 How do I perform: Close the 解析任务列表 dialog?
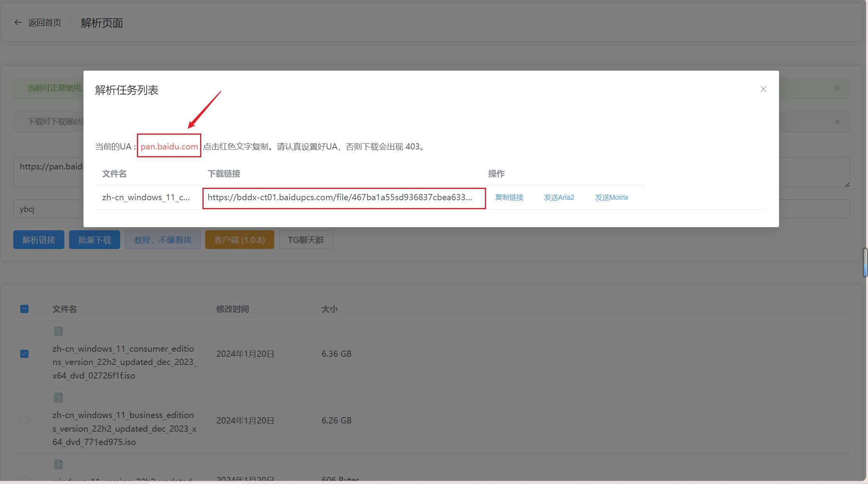tap(763, 89)
